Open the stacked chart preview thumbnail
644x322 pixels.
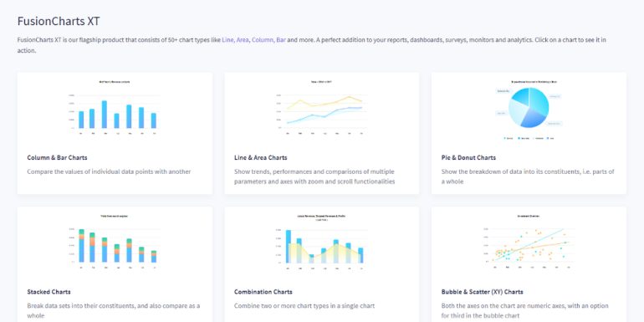pos(115,243)
